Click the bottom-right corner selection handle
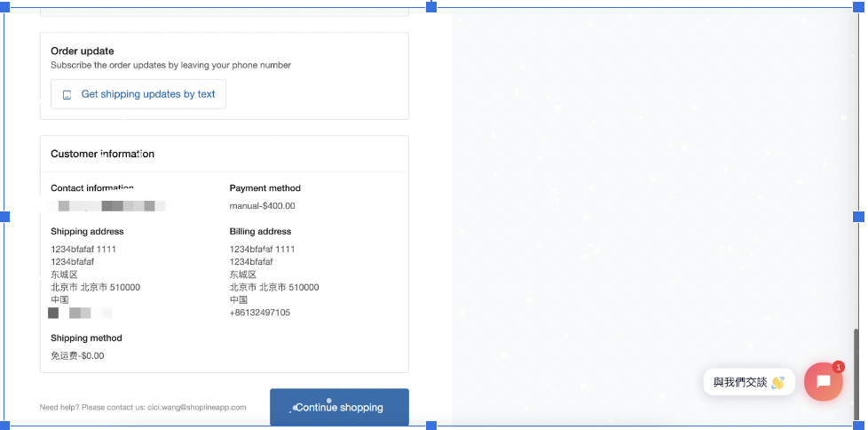 pos(858,426)
